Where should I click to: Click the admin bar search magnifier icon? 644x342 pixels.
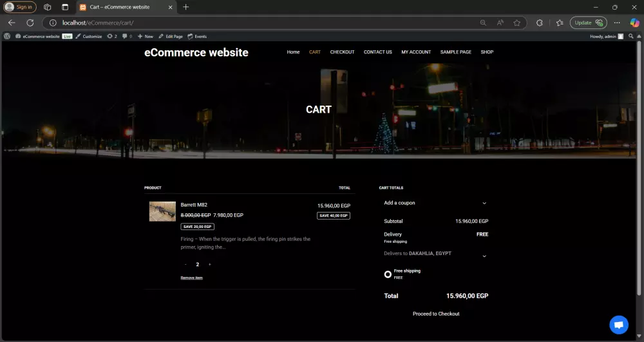(x=632, y=37)
